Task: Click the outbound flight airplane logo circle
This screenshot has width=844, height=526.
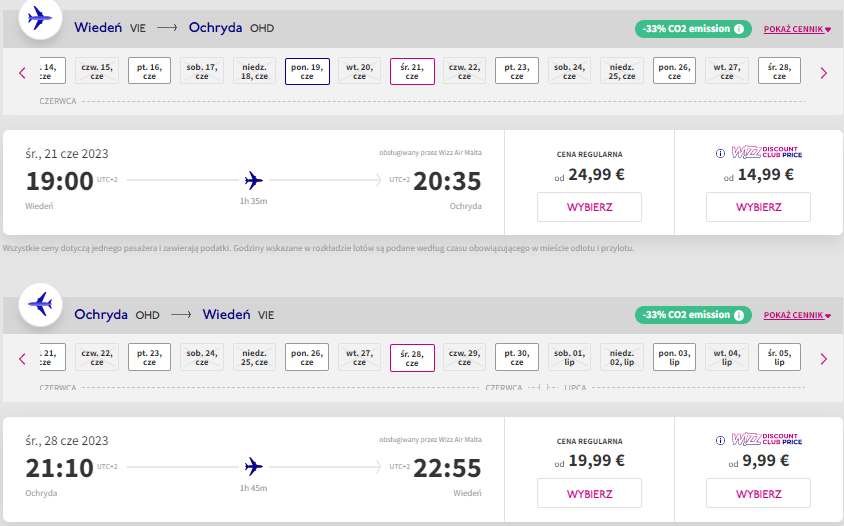Action: click(x=40, y=18)
